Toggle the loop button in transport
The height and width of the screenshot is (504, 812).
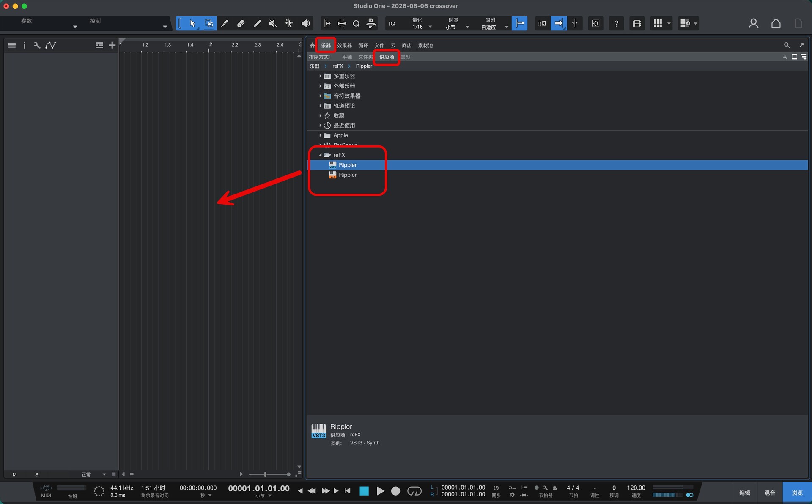point(414,491)
